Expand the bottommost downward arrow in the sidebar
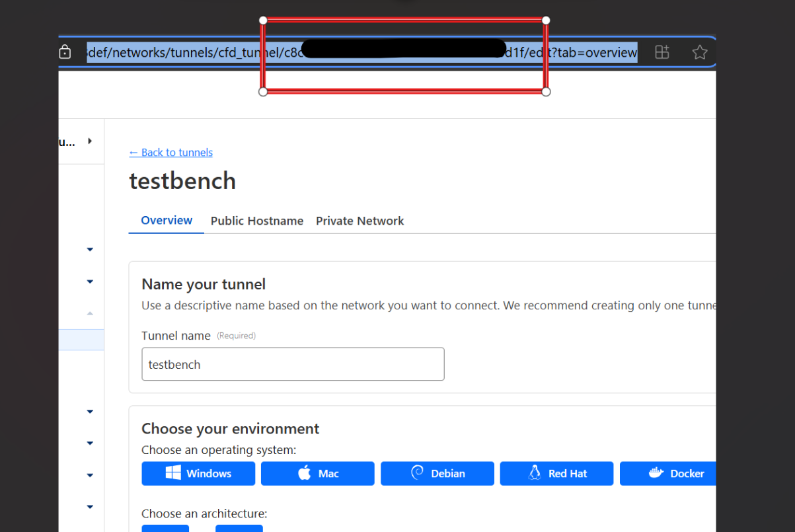795x532 pixels. [x=90, y=507]
